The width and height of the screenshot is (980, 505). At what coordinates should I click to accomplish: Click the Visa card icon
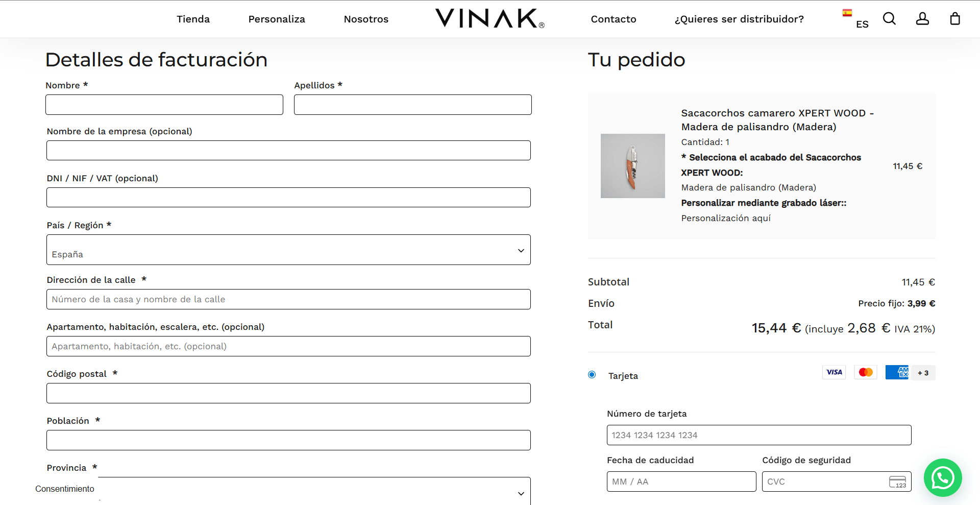tap(834, 372)
